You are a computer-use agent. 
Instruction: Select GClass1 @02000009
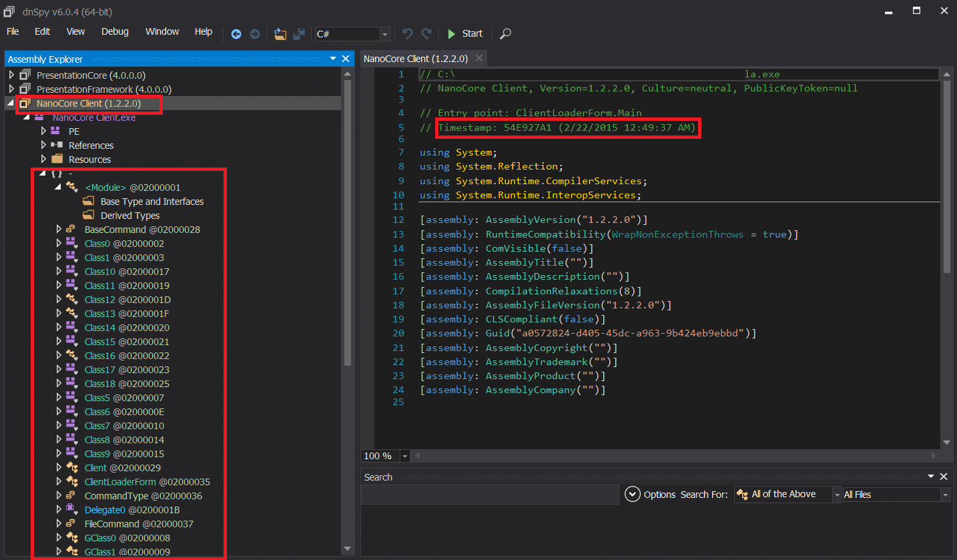click(127, 552)
